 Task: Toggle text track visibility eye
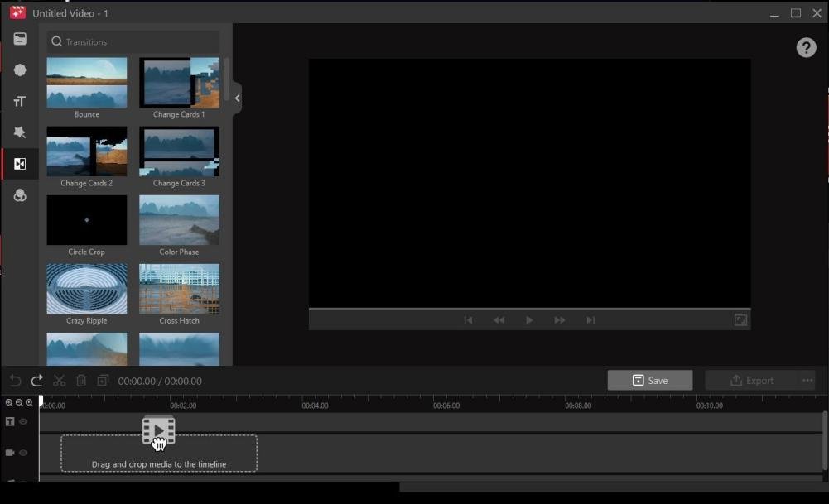(x=23, y=422)
